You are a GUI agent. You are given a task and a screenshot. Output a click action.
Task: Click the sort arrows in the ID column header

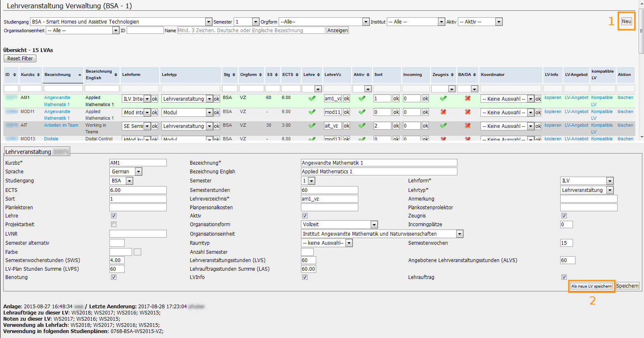click(x=15, y=75)
